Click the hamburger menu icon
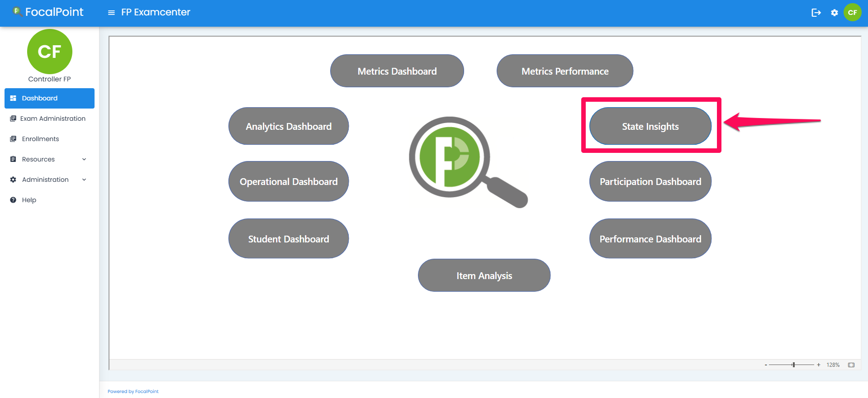The width and height of the screenshot is (868, 398). pos(111,13)
